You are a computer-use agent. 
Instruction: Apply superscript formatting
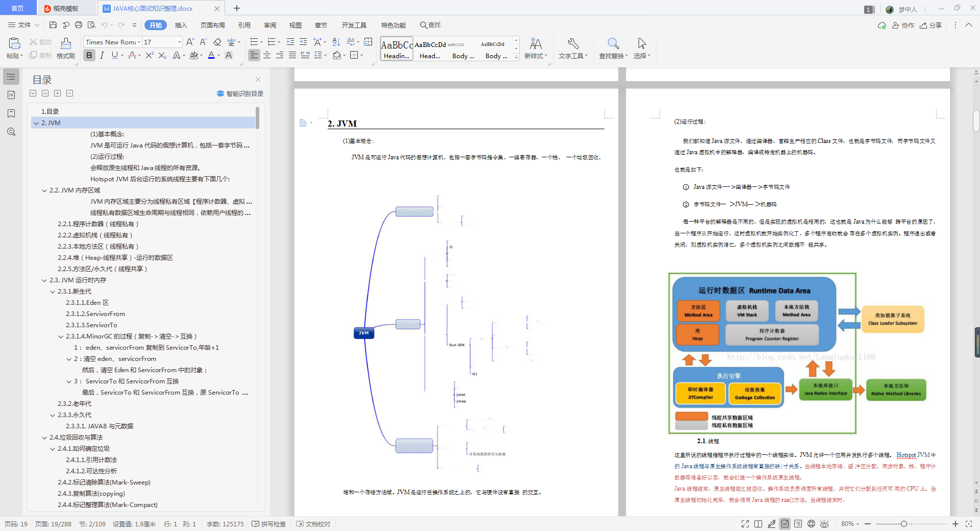(150, 55)
